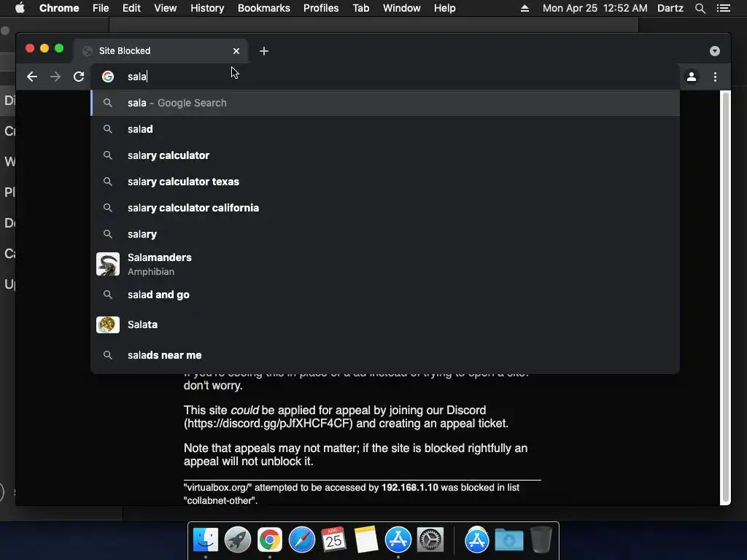
Task: Choose the 'sala - Google Search' suggestion
Action: [385, 103]
